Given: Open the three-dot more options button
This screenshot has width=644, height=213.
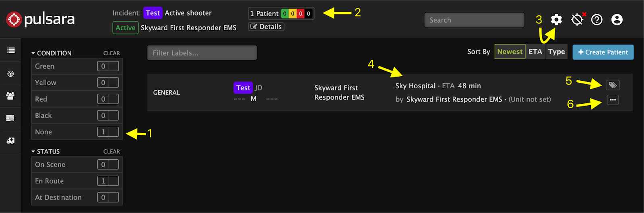Looking at the screenshot, I should coord(613,100).
